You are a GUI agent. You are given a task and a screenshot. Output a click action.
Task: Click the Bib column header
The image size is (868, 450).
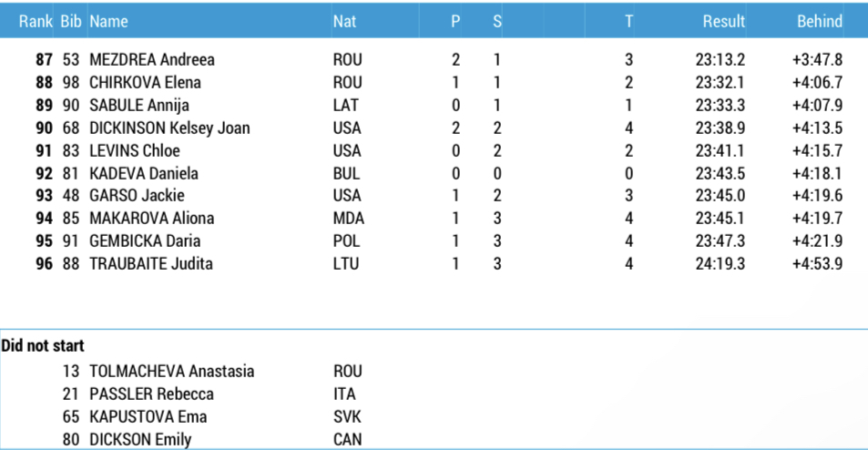[71, 21]
